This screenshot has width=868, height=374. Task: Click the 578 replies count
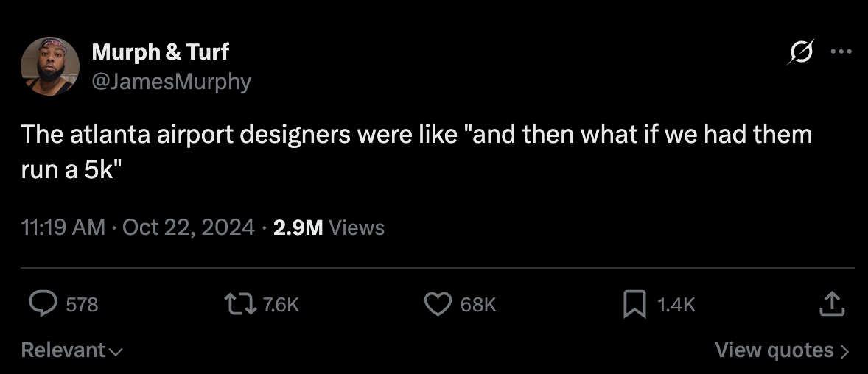point(82,305)
